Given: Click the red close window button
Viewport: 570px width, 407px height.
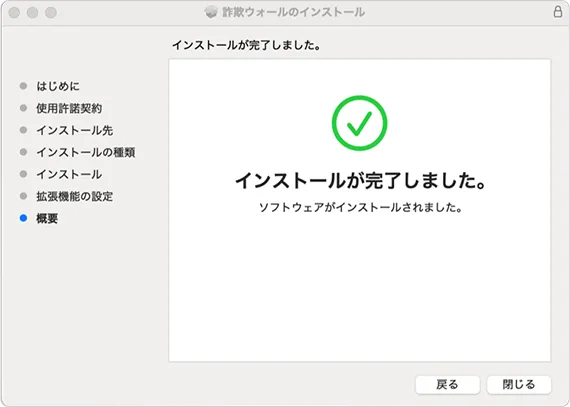Looking at the screenshot, I should (x=14, y=12).
